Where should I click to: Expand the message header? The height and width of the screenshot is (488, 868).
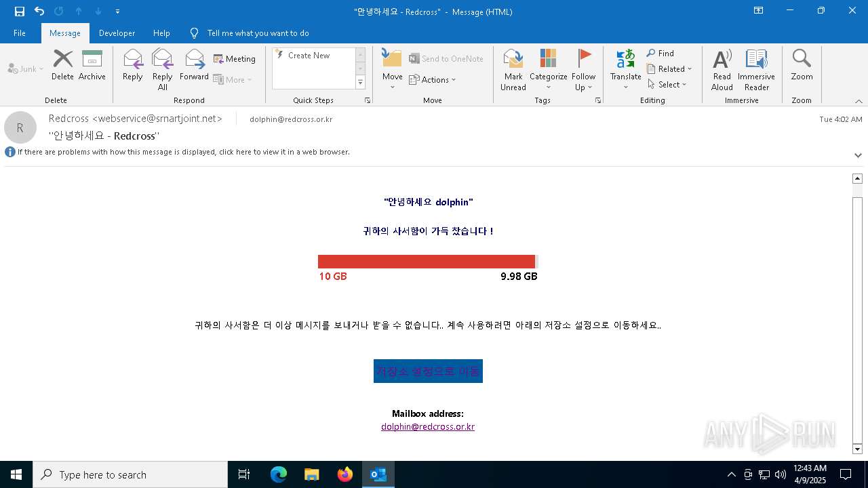pos(858,155)
